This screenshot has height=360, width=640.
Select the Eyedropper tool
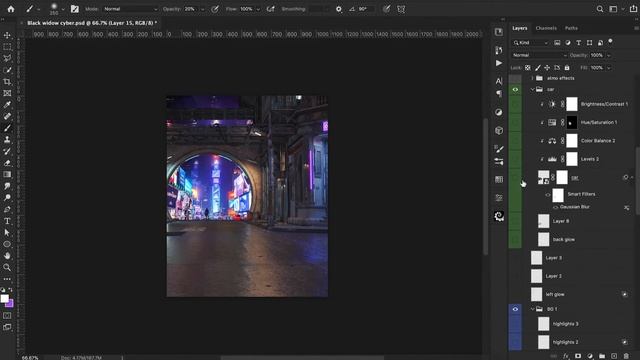coord(7,105)
